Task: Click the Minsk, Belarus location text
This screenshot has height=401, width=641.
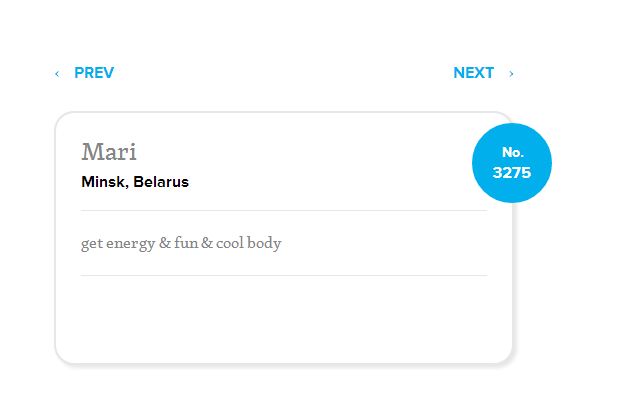Action: (x=135, y=181)
